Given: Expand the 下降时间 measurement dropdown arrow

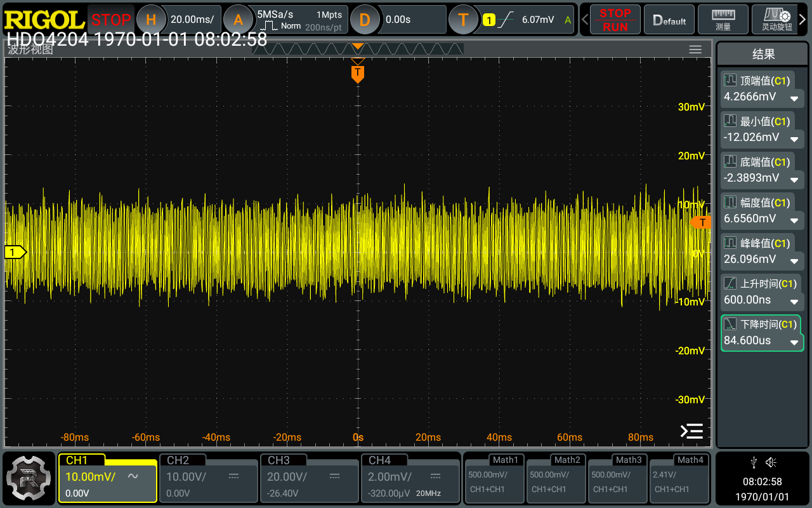Looking at the screenshot, I should [x=794, y=342].
